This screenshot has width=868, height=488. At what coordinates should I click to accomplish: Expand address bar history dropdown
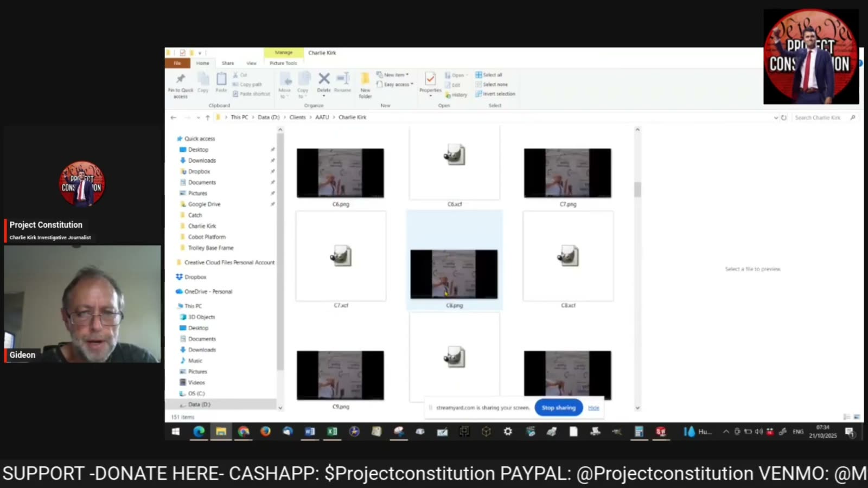(x=776, y=117)
